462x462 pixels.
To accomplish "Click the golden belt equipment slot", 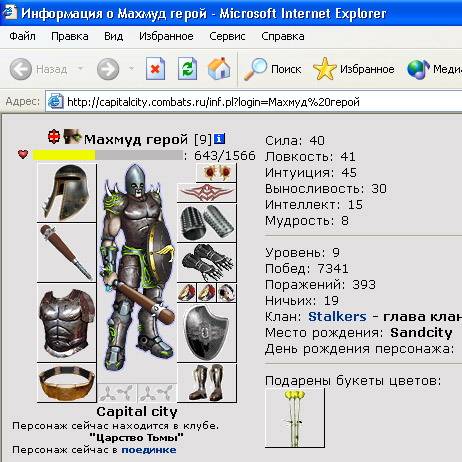I will [67, 383].
